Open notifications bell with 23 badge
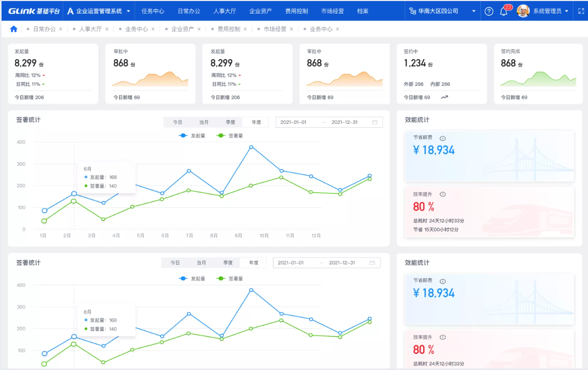The height and width of the screenshot is (370, 588). point(504,11)
